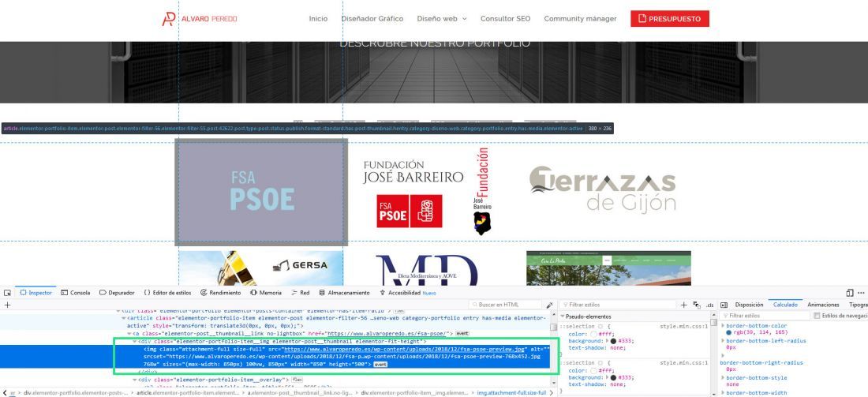The height and width of the screenshot is (397, 868).
Task: Click flex badge on elementor-portfolio-item__overlay row
Action: pos(297,380)
